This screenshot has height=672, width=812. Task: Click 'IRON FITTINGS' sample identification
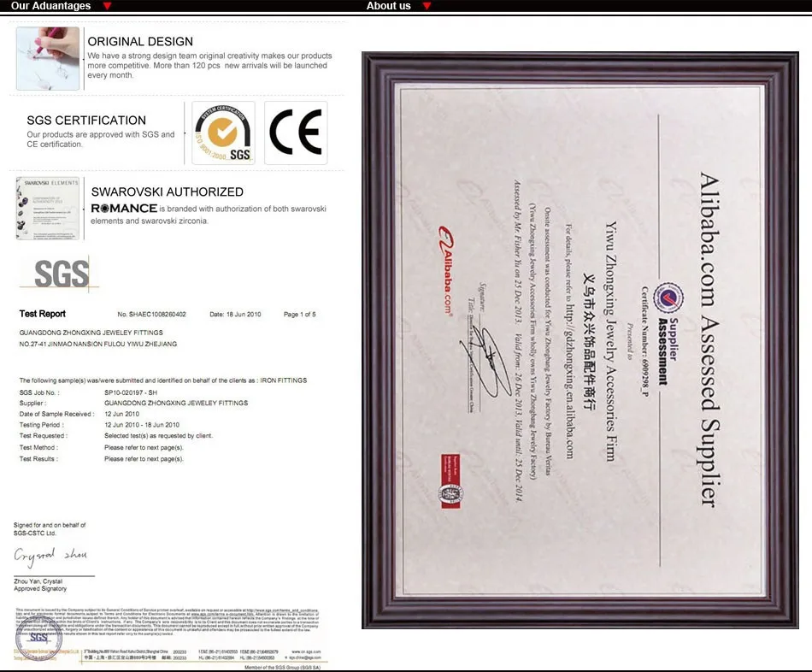click(x=283, y=380)
